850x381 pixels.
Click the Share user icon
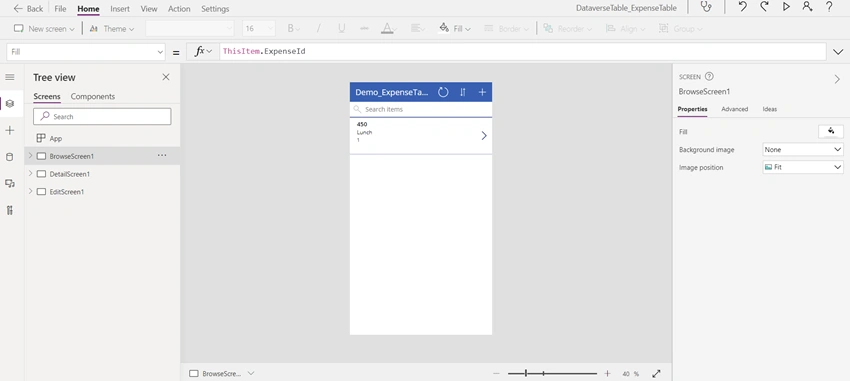click(807, 7)
